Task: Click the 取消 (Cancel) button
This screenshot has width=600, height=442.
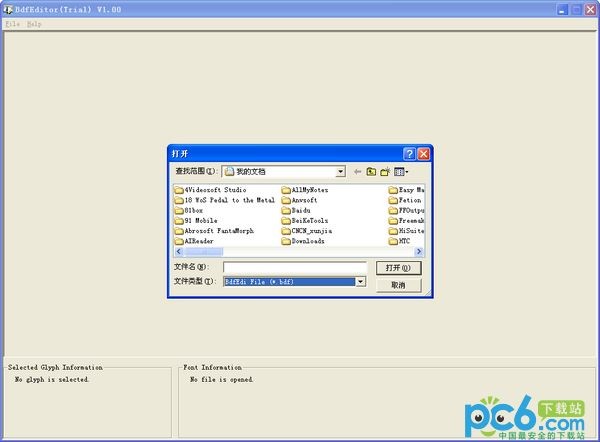Action: coord(398,285)
